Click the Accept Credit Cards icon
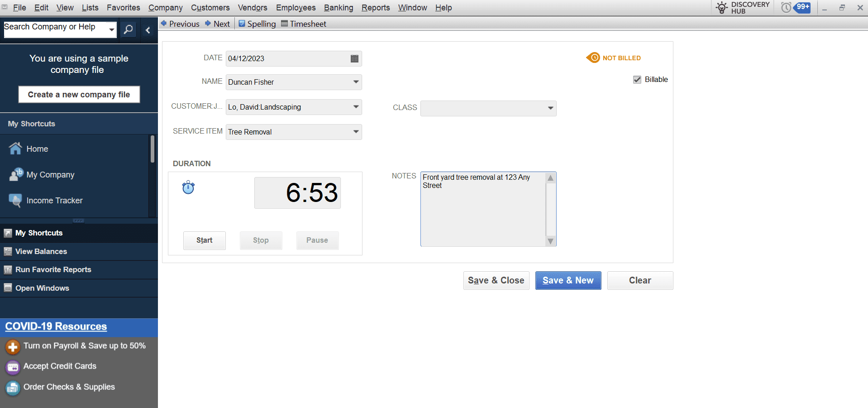This screenshot has height=408, width=868. [13, 367]
